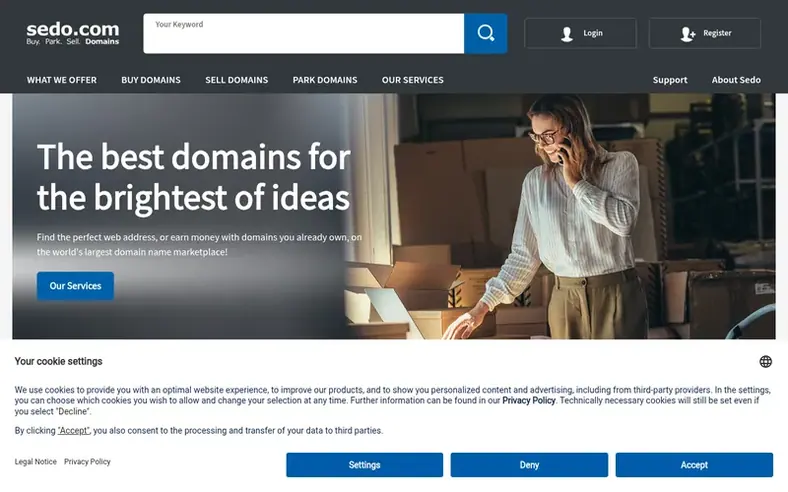Open the language globe icon
Image resolution: width=788 pixels, height=492 pixels.
coord(765,361)
